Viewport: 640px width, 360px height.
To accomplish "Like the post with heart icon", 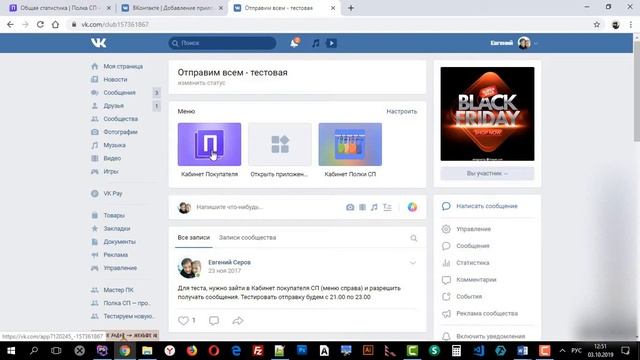I will pyautogui.click(x=183, y=320).
